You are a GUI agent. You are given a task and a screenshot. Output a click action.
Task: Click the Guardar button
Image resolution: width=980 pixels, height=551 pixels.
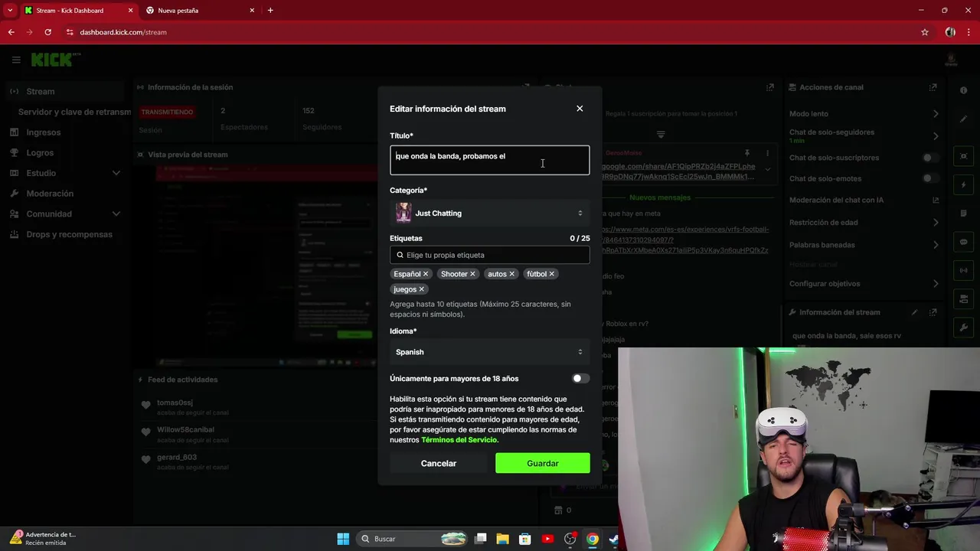(x=542, y=463)
